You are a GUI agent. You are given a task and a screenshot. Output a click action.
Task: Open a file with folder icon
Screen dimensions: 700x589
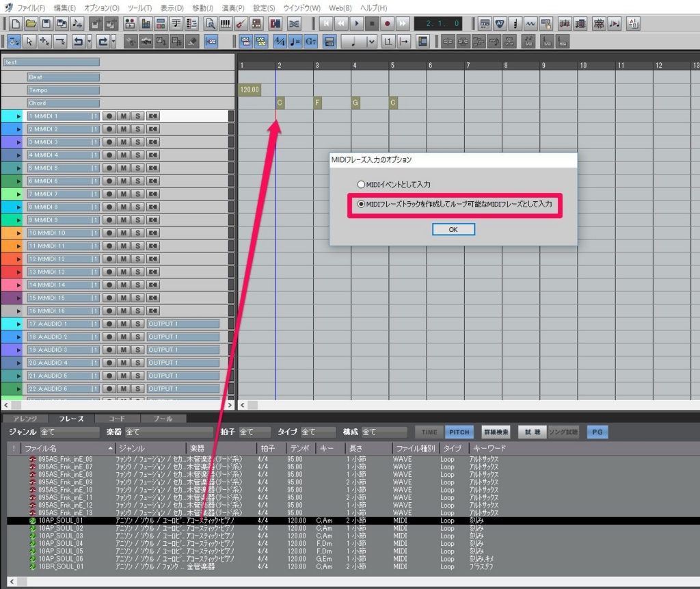(31, 24)
